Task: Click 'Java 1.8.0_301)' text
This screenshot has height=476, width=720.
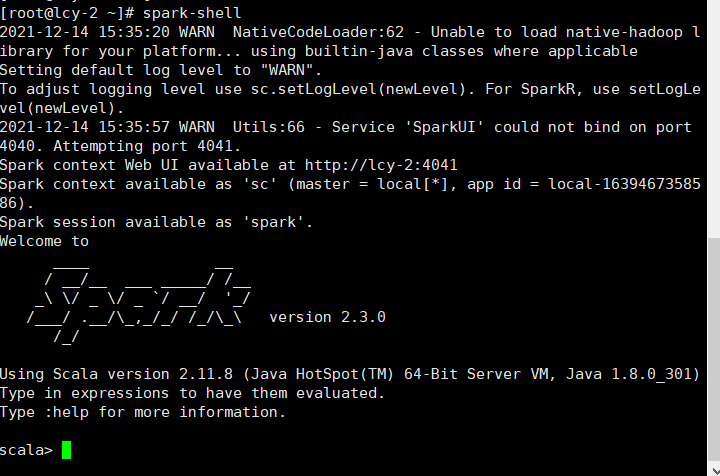Action: pos(633,374)
